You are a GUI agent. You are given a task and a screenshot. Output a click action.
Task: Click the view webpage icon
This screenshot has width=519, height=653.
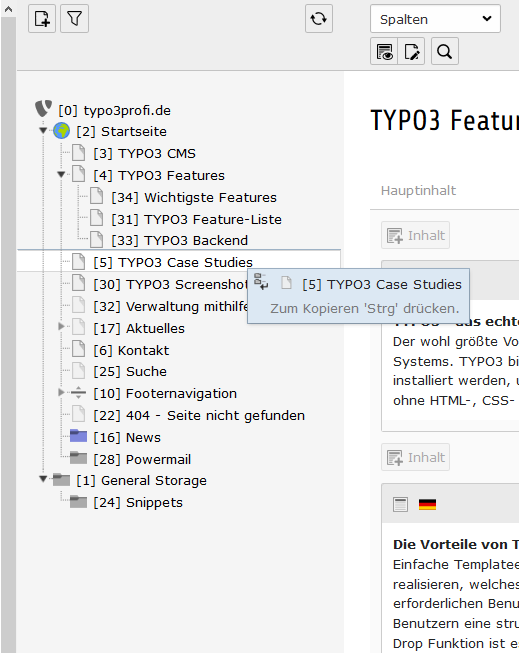click(384, 52)
